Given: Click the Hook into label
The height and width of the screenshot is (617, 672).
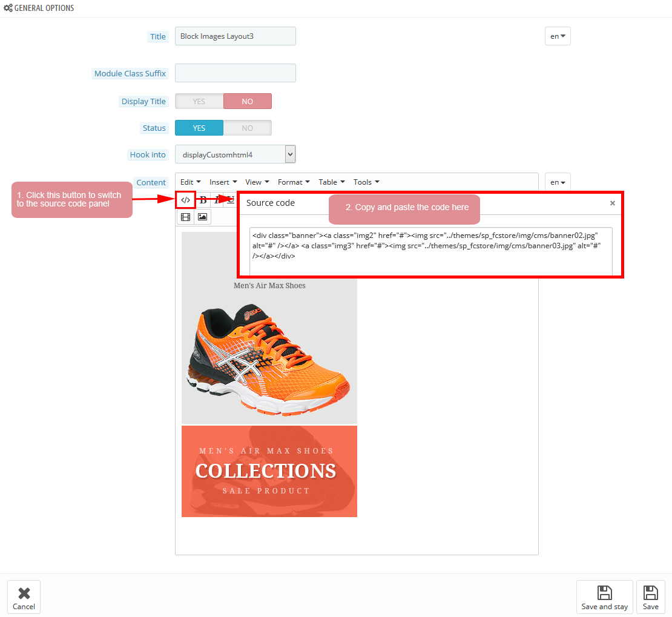Looking at the screenshot, I should (x=148, y=154).
